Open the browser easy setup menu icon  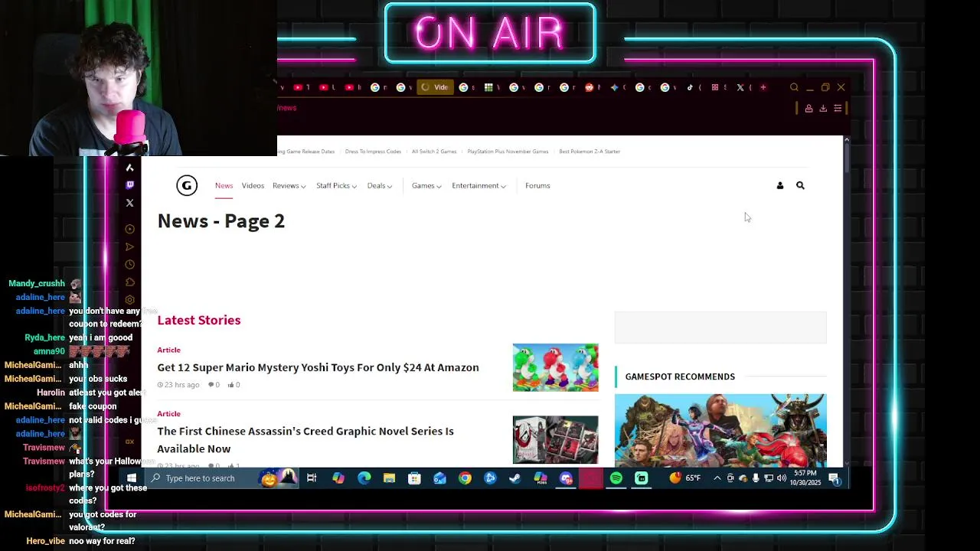click(838, 108)
